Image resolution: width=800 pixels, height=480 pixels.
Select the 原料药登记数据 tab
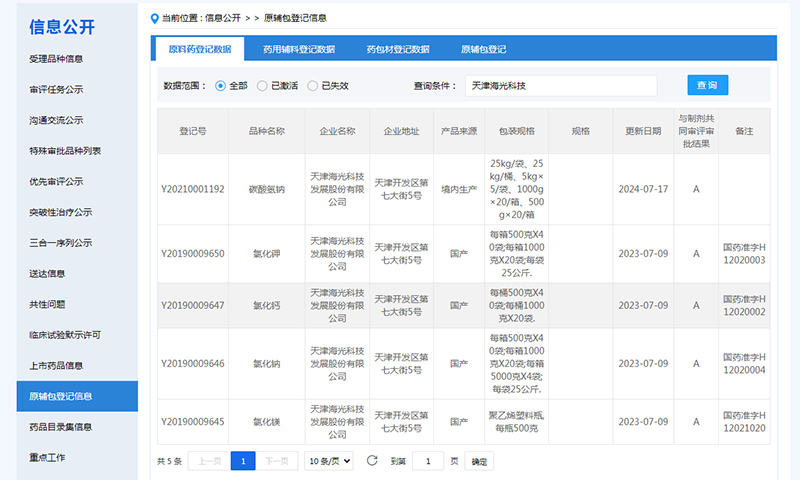pyautogui.click(x=199, y=48)
